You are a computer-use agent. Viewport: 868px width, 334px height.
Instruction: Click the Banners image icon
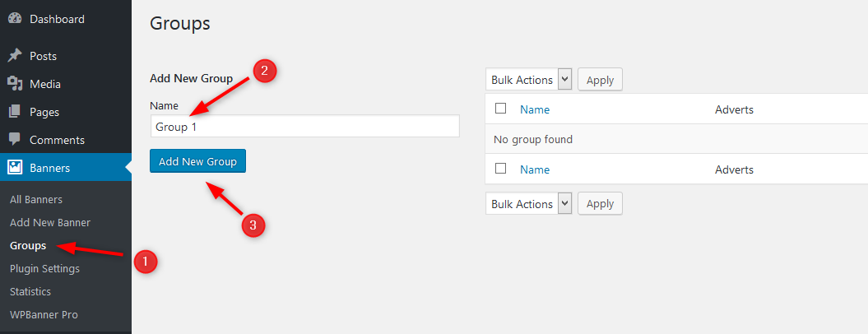tap(15, 167)
